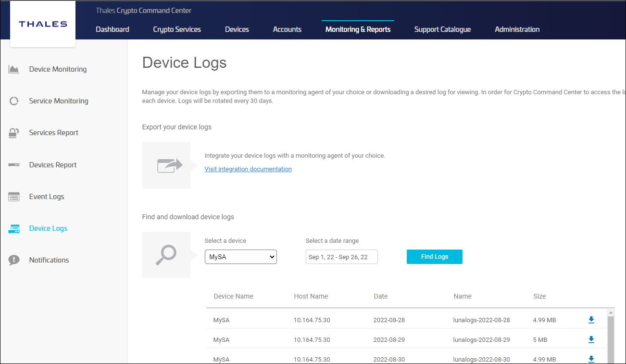
Task: Click the Event Logs list icon
Action: [x=14, y=197]
